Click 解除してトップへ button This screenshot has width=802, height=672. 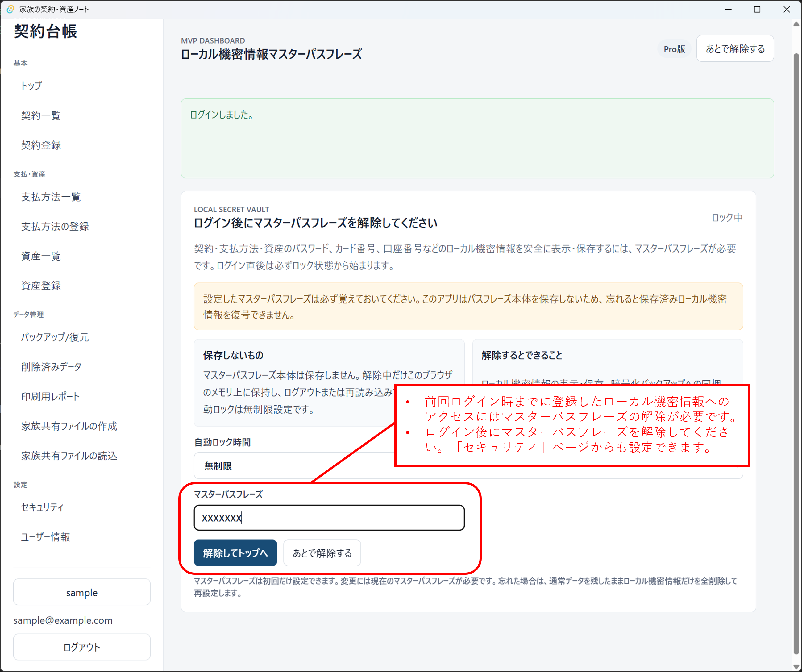235,553
